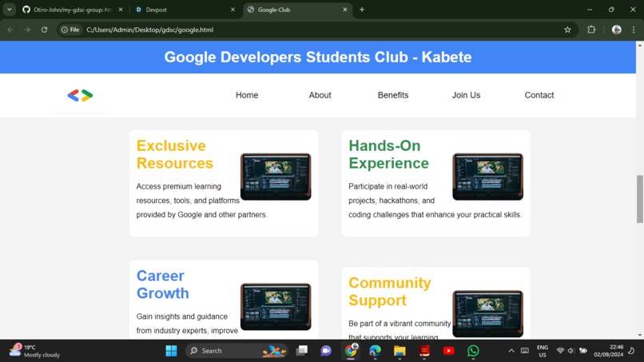
Task: Click the scrollbar down arrow
Action: pyautogui.click(x=639, y=336)
